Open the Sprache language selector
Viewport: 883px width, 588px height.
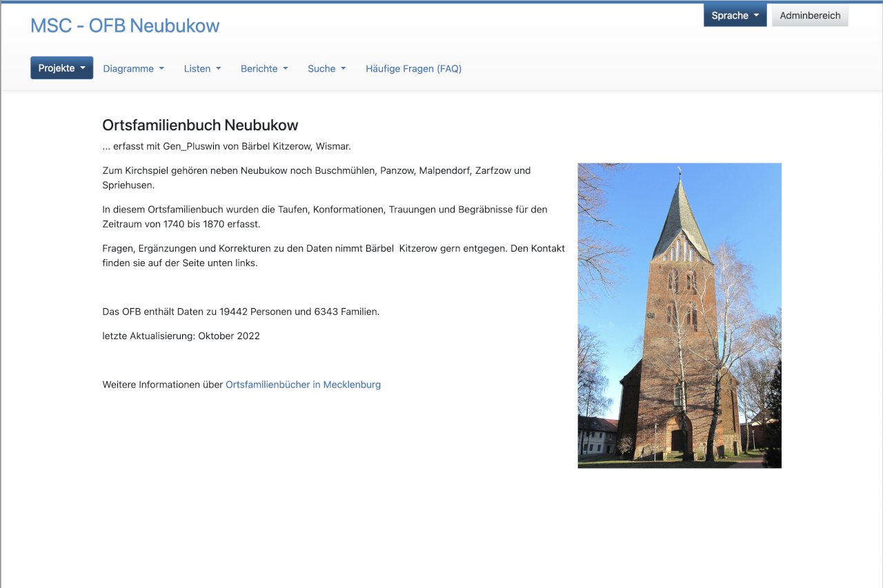pyautogui.click(x=735, y=15)
